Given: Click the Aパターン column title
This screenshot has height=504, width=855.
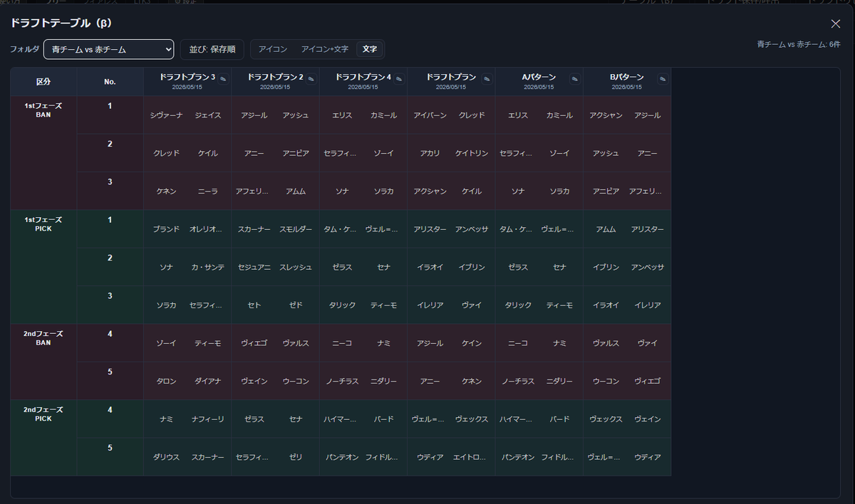Looking at the screenshot, I should 539,77.
